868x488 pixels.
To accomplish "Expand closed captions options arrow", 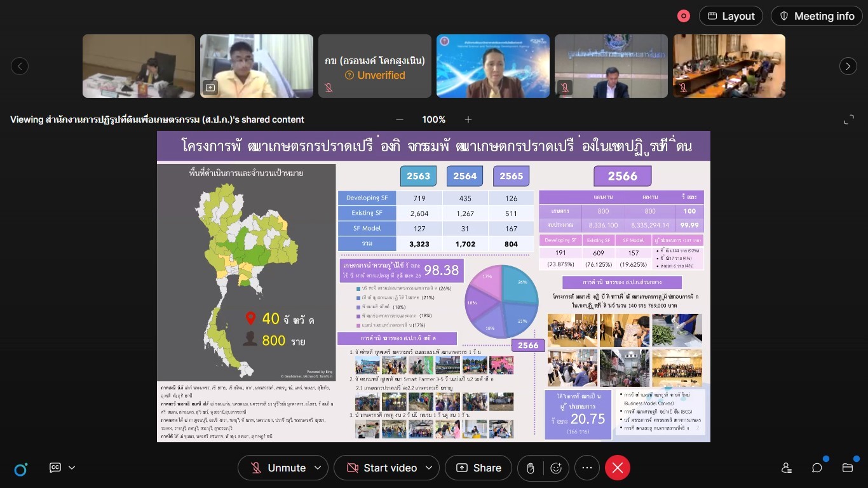I will click(x=72, y=468).
